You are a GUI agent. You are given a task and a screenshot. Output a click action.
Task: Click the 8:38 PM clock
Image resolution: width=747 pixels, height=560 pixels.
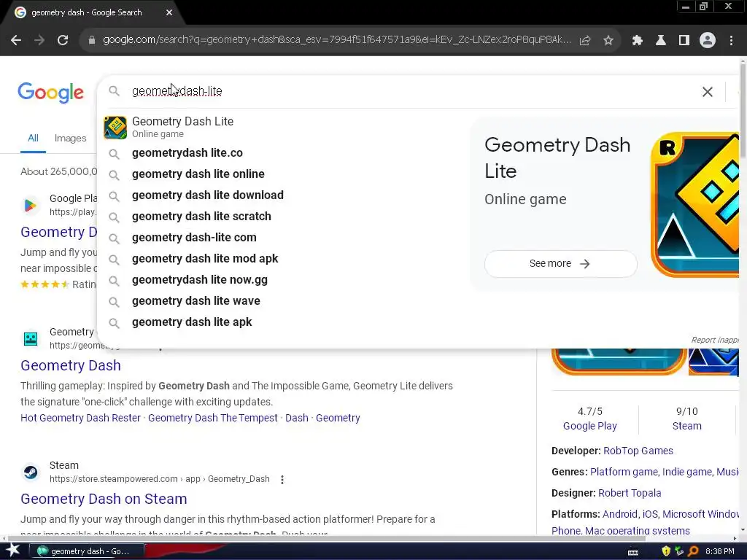click(719, 551)
